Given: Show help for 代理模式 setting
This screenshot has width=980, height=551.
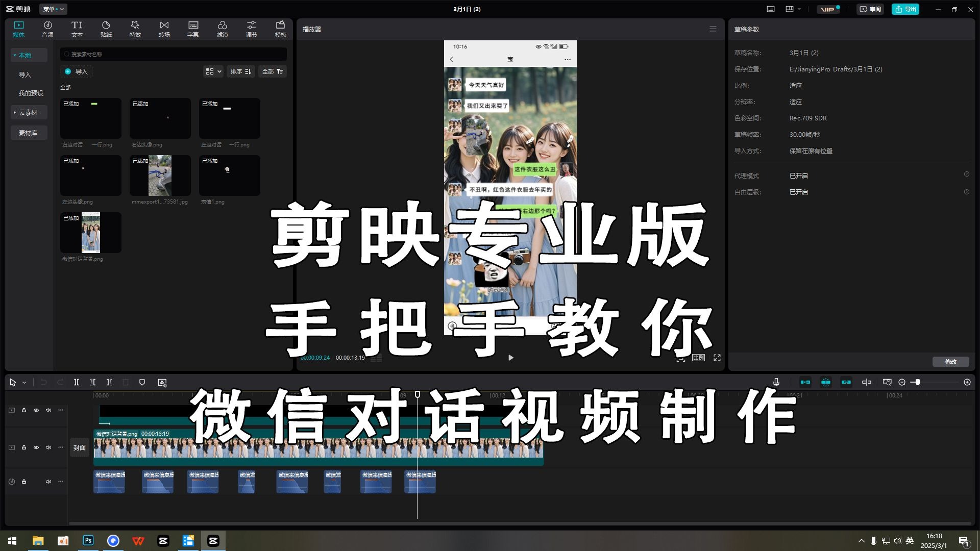Looking at the screenshot, I should tap(967, 174).
